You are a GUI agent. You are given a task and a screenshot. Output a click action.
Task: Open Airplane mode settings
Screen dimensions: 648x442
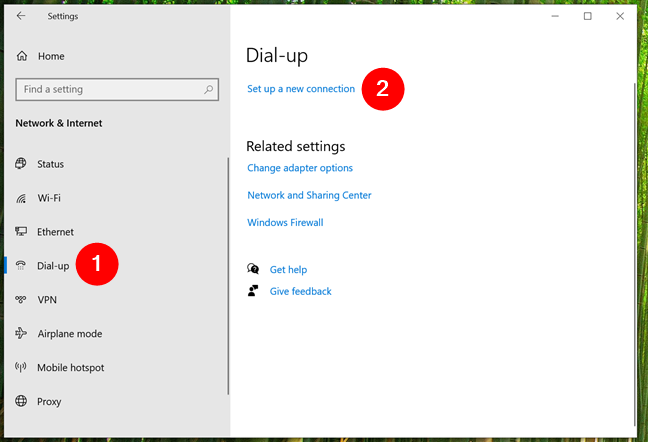point(70,333)
